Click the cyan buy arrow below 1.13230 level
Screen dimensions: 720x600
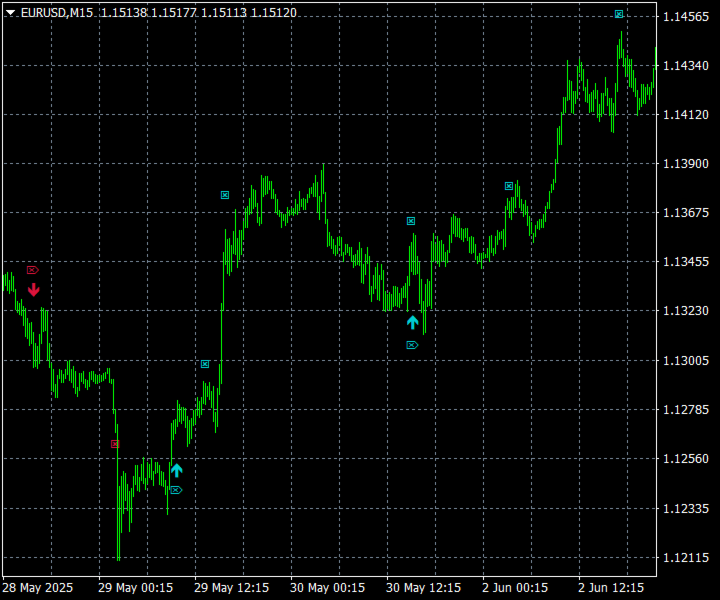(412, 323)
